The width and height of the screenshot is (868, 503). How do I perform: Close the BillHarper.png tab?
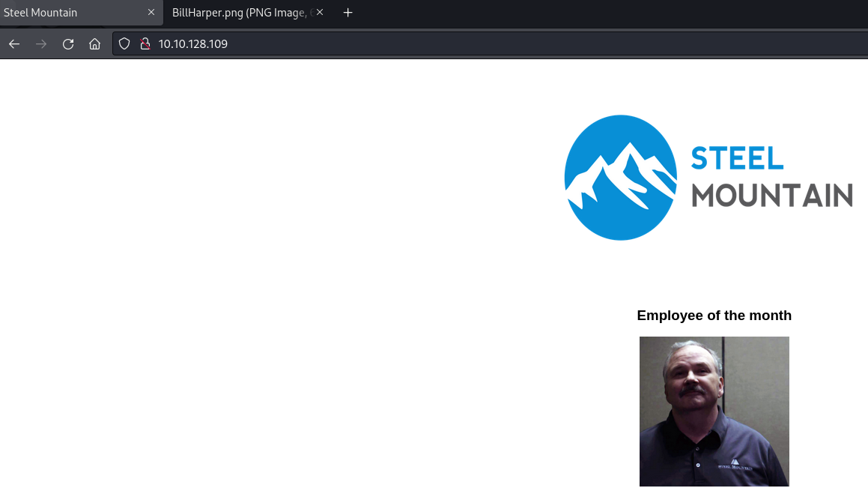click(319, 12)
